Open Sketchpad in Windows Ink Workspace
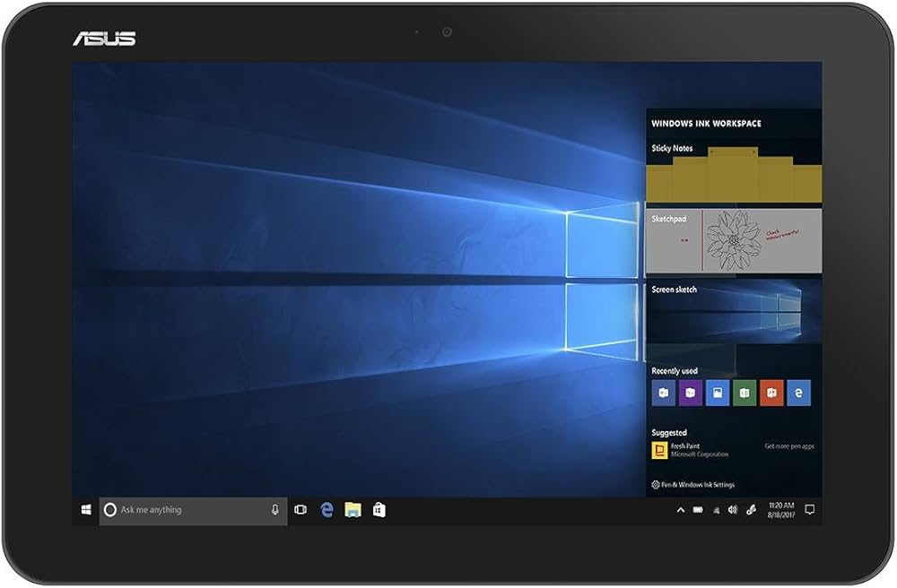 731,242
